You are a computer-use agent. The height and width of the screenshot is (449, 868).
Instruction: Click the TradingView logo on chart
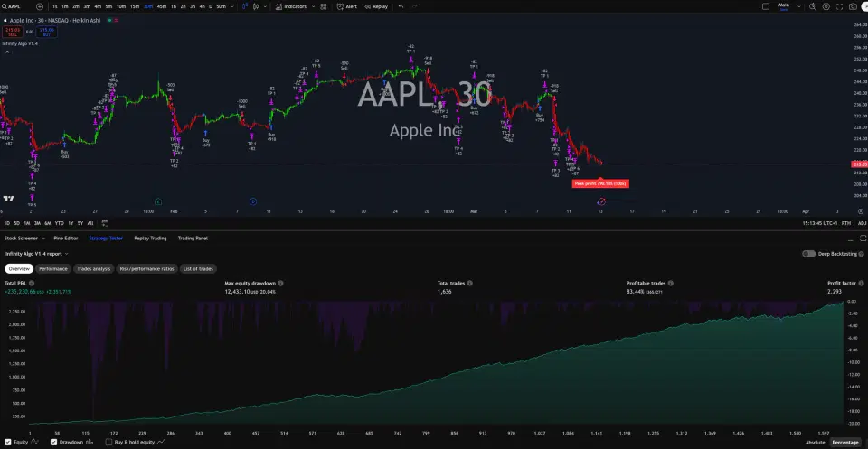8,199
